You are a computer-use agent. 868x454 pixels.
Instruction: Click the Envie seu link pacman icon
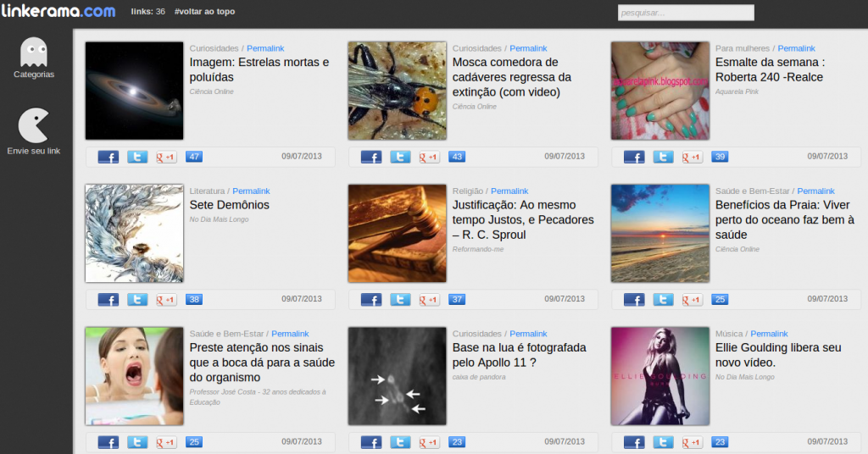(34, 125)
